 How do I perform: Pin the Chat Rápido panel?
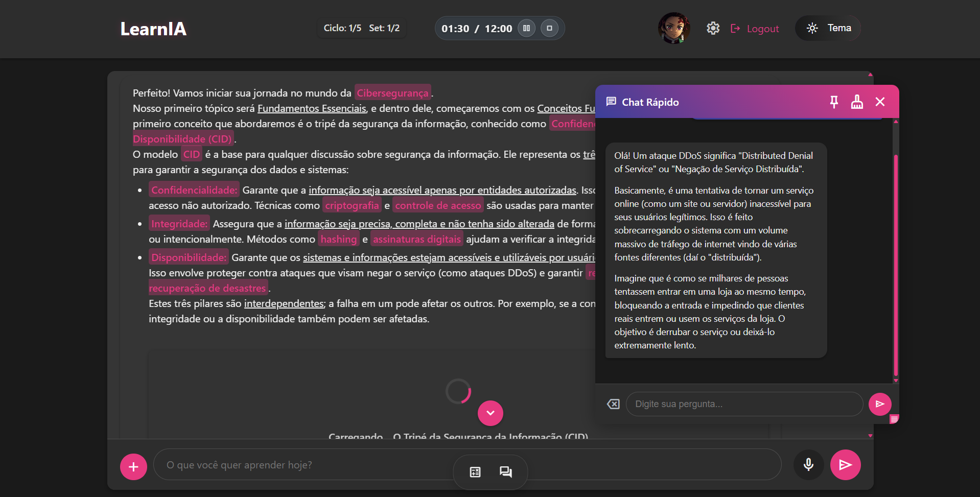point(834,102)
